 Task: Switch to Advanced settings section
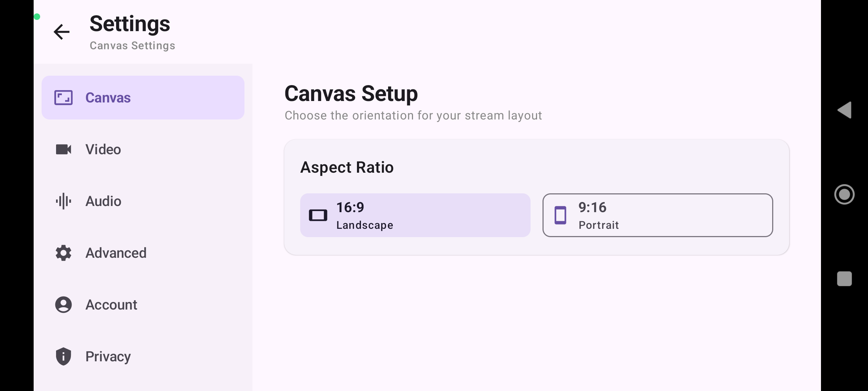[143, 253]
